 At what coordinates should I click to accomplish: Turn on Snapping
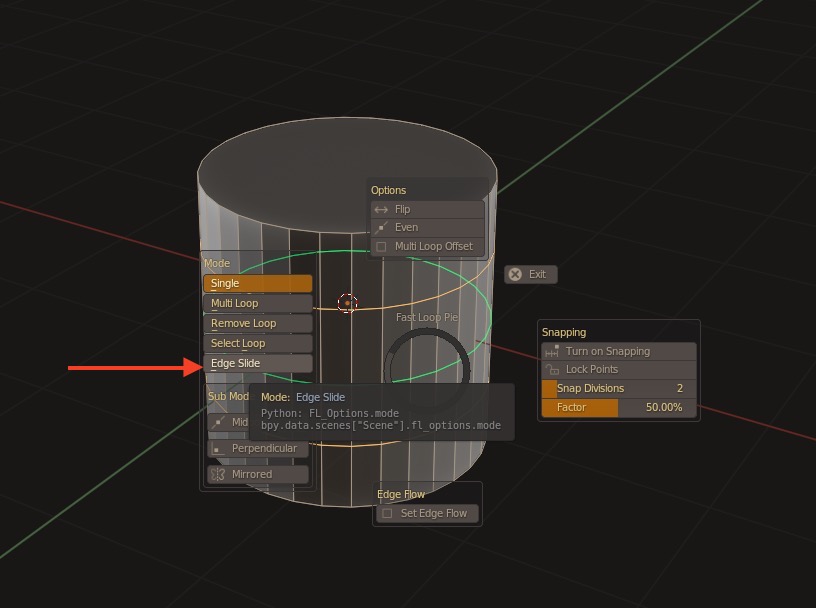tap(619, 351)
